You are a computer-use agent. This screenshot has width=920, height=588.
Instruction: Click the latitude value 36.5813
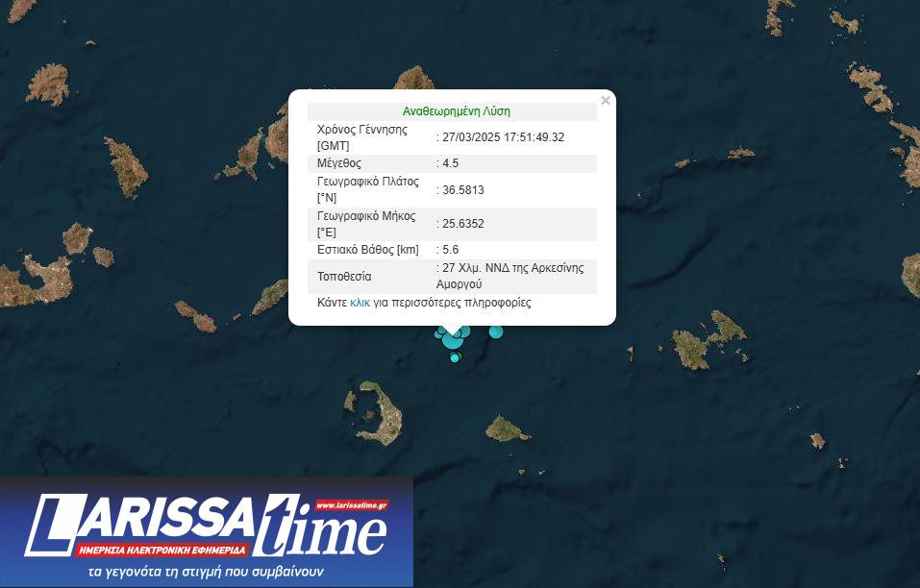(462, 190)
